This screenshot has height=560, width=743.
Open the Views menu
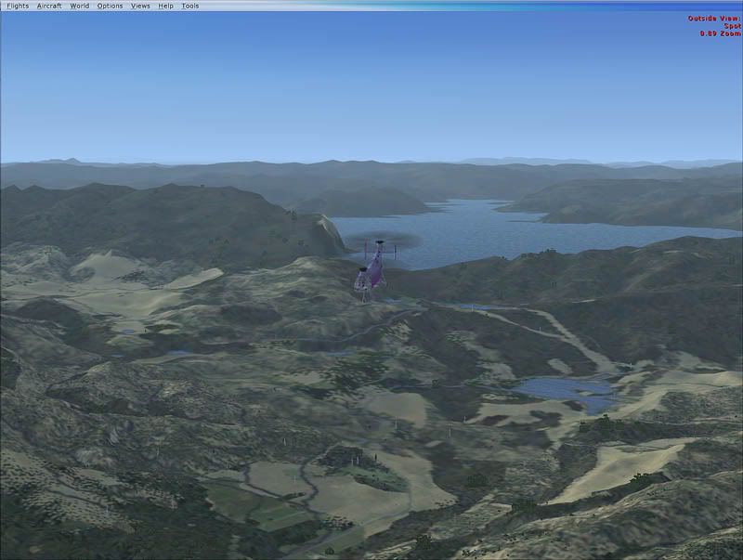point(140,6)
